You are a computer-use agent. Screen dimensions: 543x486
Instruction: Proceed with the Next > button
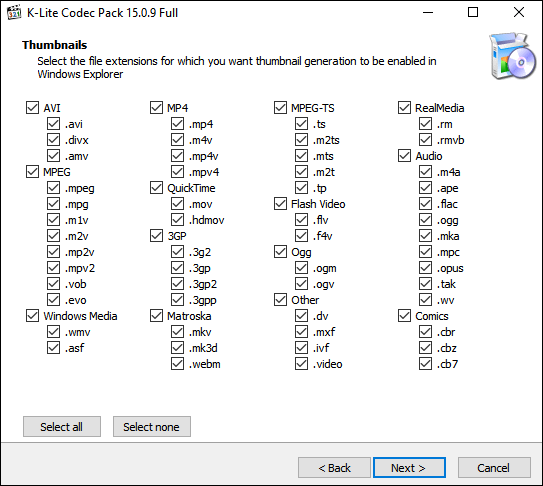409,468
